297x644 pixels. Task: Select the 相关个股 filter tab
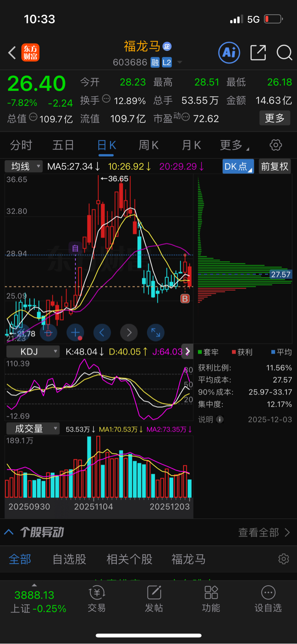pos(129,559)
